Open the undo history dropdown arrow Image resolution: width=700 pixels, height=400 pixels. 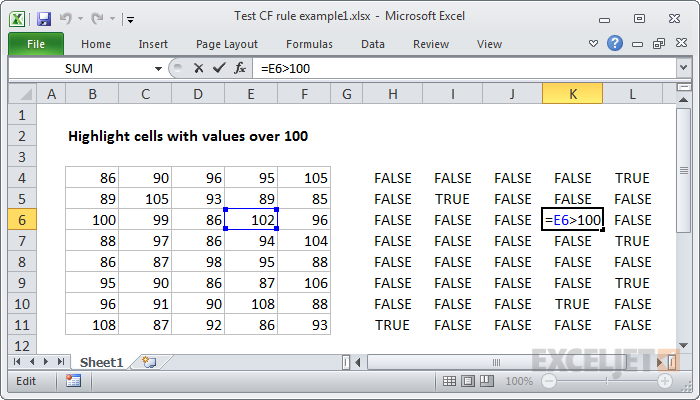[x=80, y=19]
